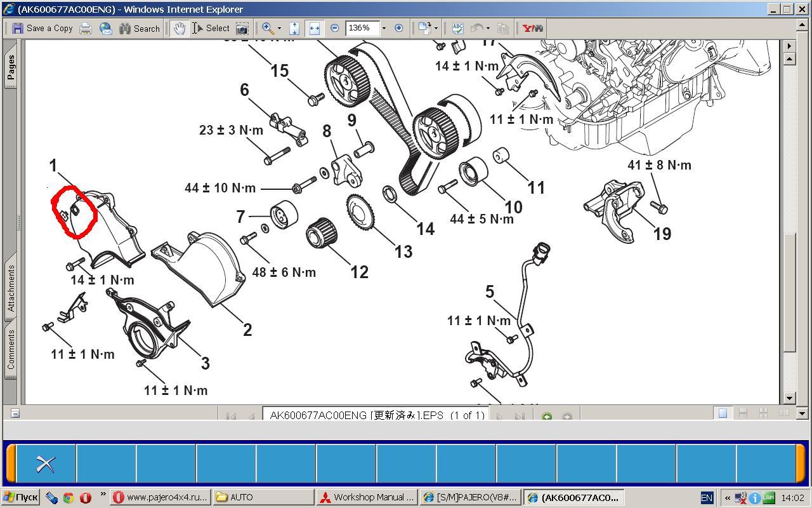Click the zoom out minus icon
Screen dimensions: 812x508
tap(335, 28)
